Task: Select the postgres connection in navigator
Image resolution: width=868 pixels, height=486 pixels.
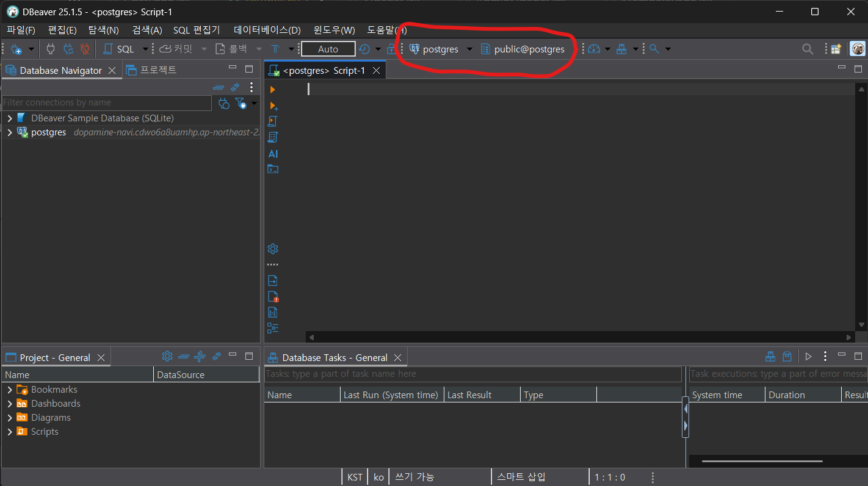Action: [x=48, y=132]
